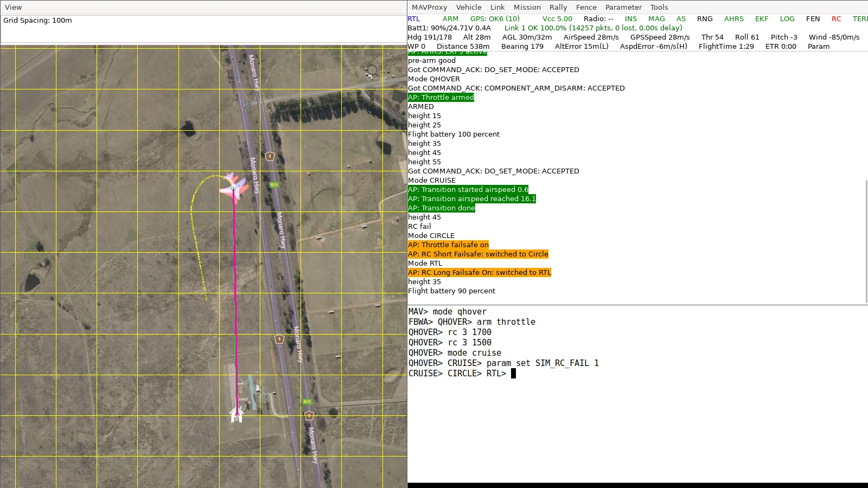Image resolution: width=868 pixels, height=488 pixels.
Task: Click the Thr 54 throttle reading
Action: pos(712,37)
